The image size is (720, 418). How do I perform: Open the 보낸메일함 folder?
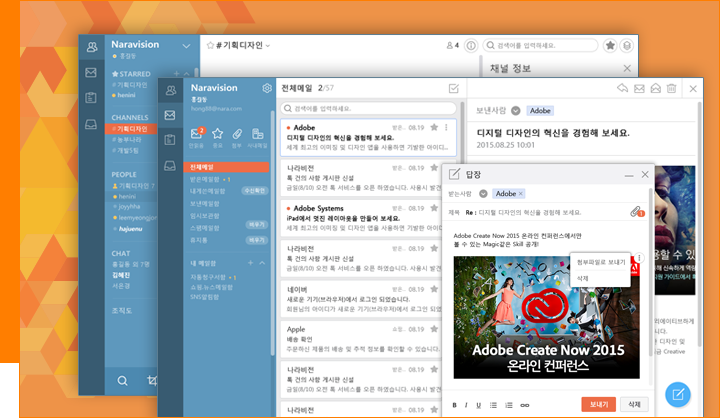[205, 203]
